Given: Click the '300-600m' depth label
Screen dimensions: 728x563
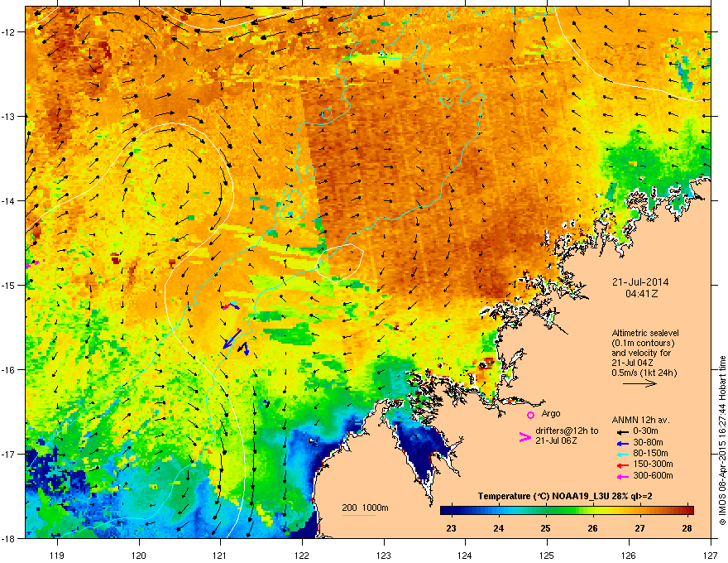Looking at the screenshot, I should click(x=653, y=476).
